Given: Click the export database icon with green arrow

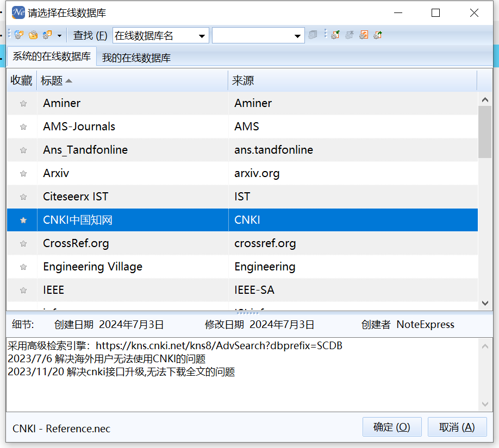Looking at the screenshot, I should pos(378,35).
